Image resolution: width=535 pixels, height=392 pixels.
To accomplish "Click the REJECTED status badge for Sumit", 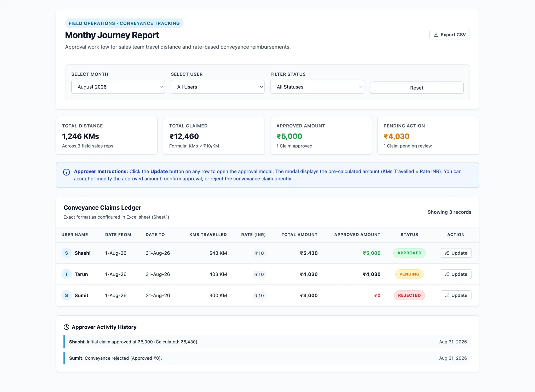I will [x=409, y=295].
